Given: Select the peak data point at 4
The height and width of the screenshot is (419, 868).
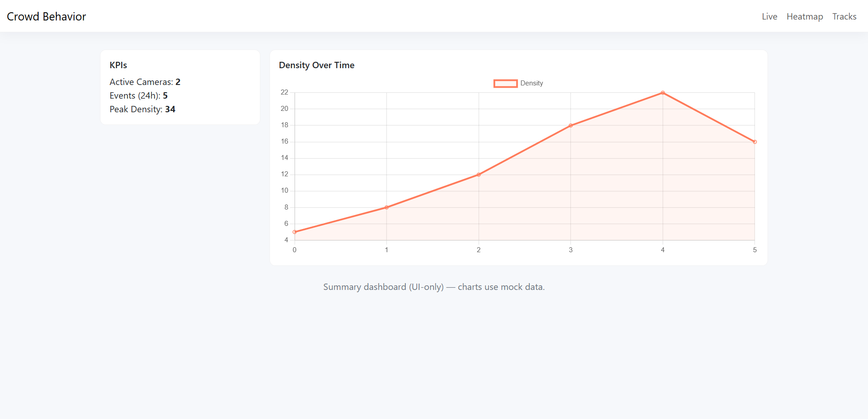Looking at the screenshot, I should click(663, 93).
